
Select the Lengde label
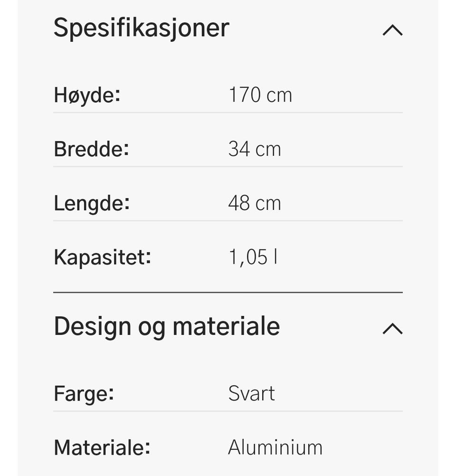click(92, 204)
